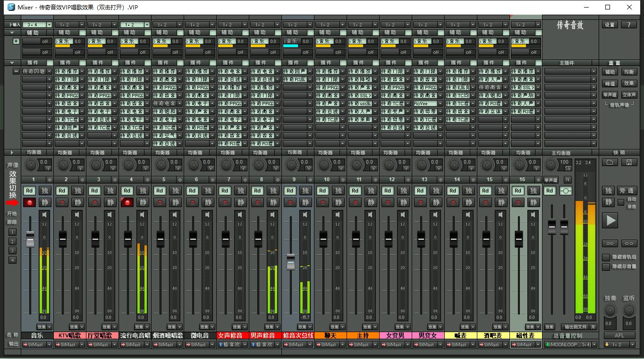Click the phase invert icon on channel 16
This screenshot has width=644, height=359.
[536, 168]
